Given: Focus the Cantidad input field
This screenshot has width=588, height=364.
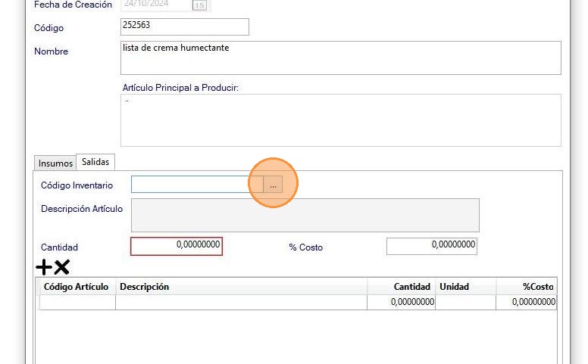Looking at the screenshot, I should click(x=177, y=247).
